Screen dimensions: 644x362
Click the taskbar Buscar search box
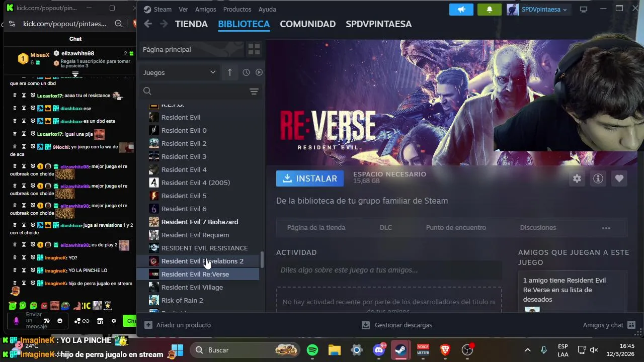(244, 350)
